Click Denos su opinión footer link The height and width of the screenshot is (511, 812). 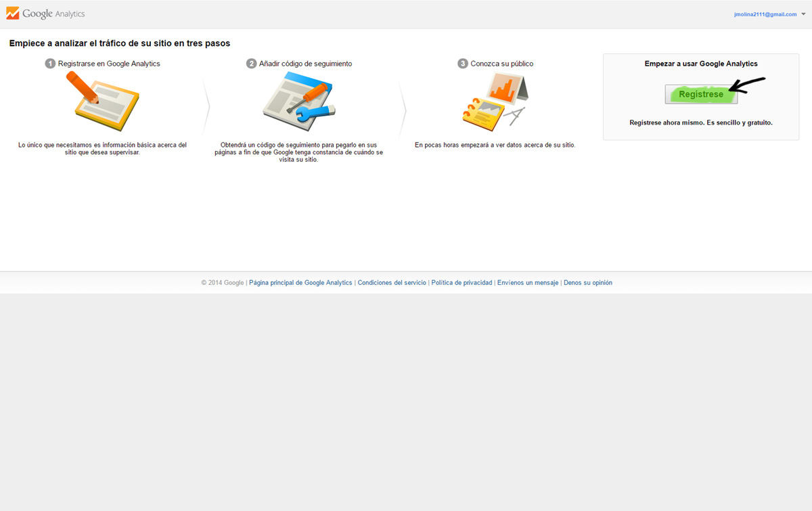point(588,283)
